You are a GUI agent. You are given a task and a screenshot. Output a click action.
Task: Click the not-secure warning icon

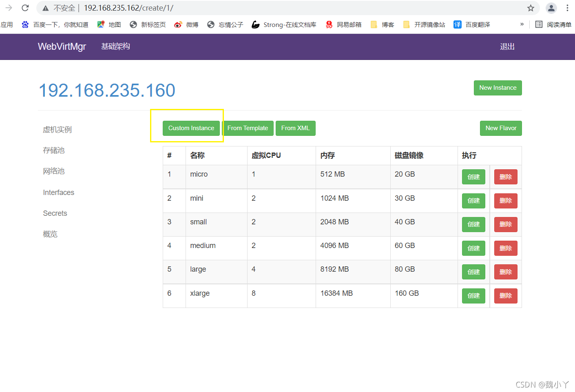point(46,8)
